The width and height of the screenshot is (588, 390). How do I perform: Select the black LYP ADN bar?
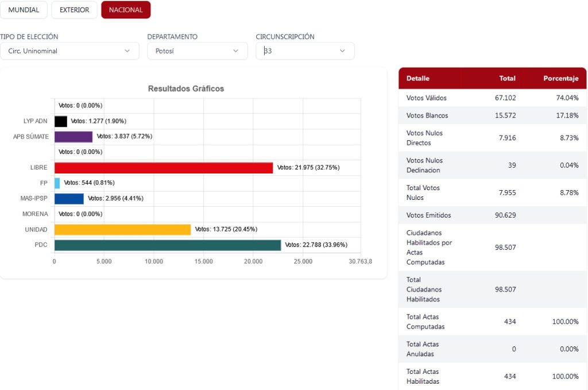60,121
